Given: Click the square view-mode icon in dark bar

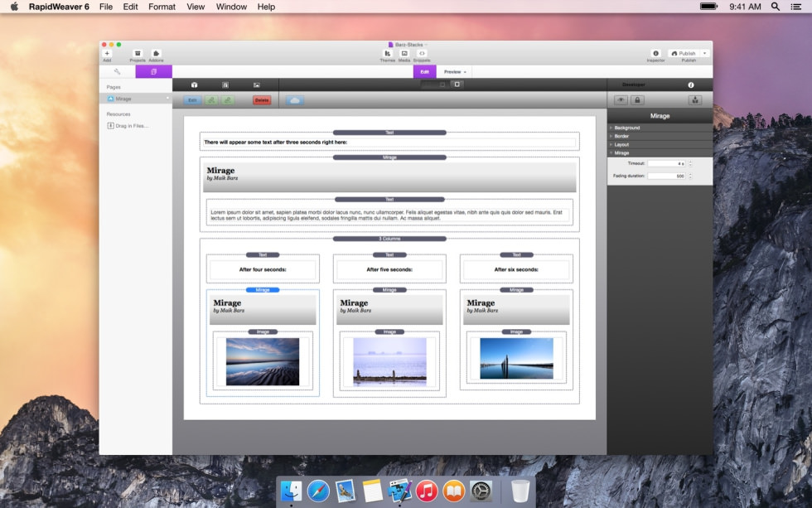Looking at the screenshot, I should click(x=457, y=85).
